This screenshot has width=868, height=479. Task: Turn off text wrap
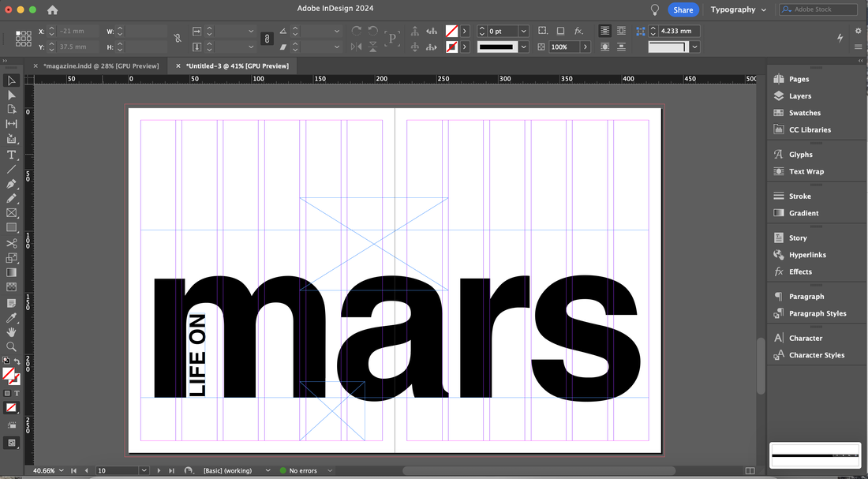(x=605, y=31)
